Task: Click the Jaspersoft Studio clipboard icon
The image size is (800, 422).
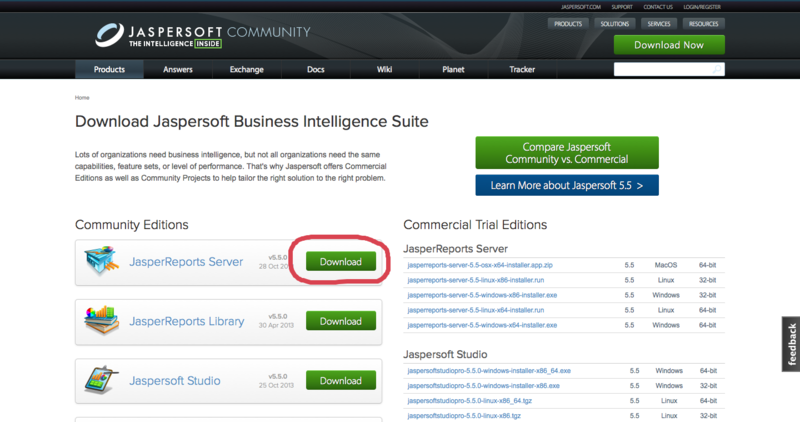Action: (x=102, y=380)
